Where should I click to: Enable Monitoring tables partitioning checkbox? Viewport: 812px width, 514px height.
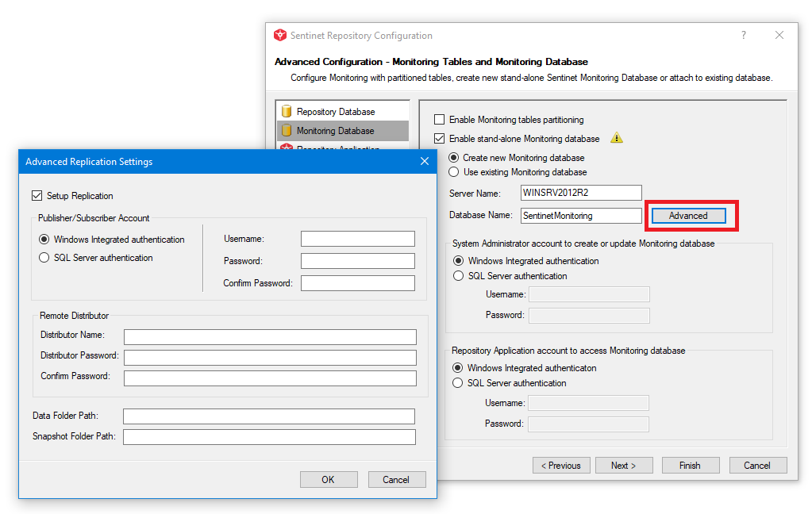pos(439,120)
